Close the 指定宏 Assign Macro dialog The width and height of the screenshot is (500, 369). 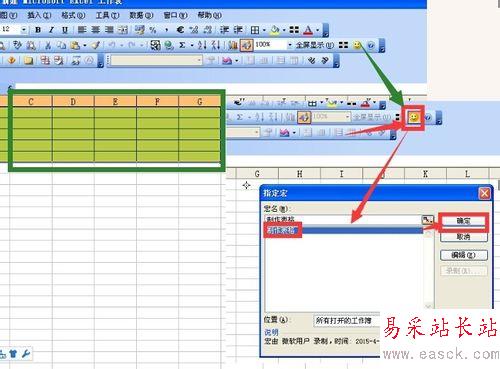484,193
